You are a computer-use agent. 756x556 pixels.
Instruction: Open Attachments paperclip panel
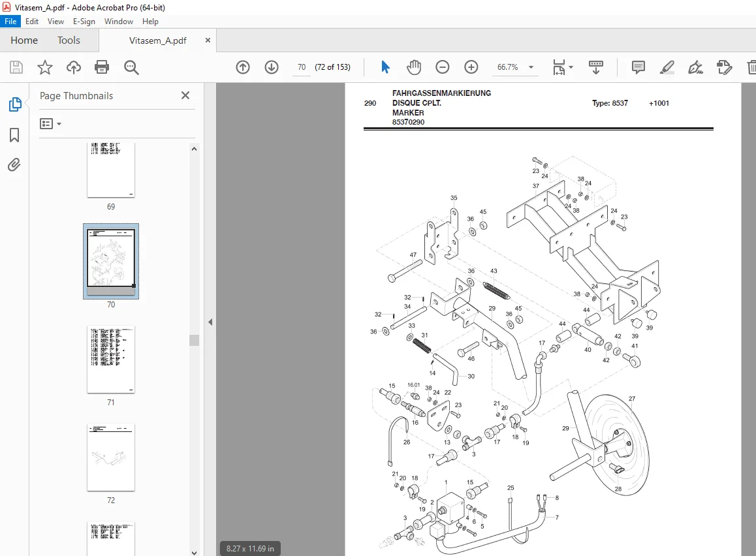tap(14, 165)
